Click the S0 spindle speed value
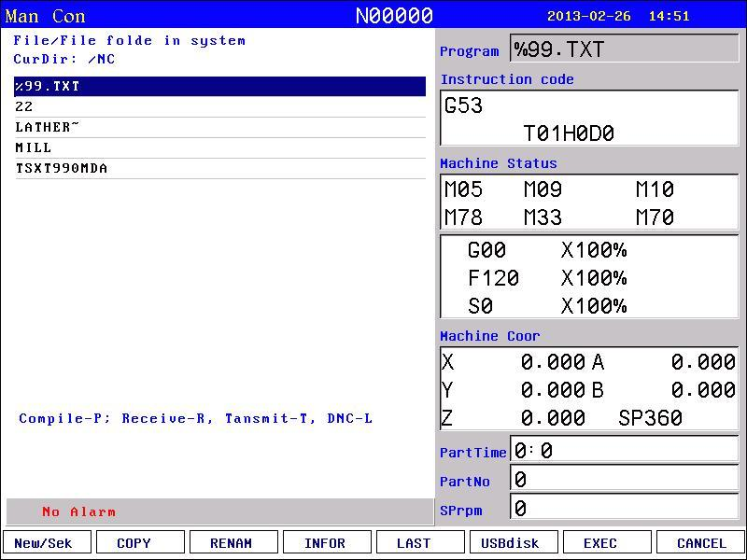 click(480, 306)
